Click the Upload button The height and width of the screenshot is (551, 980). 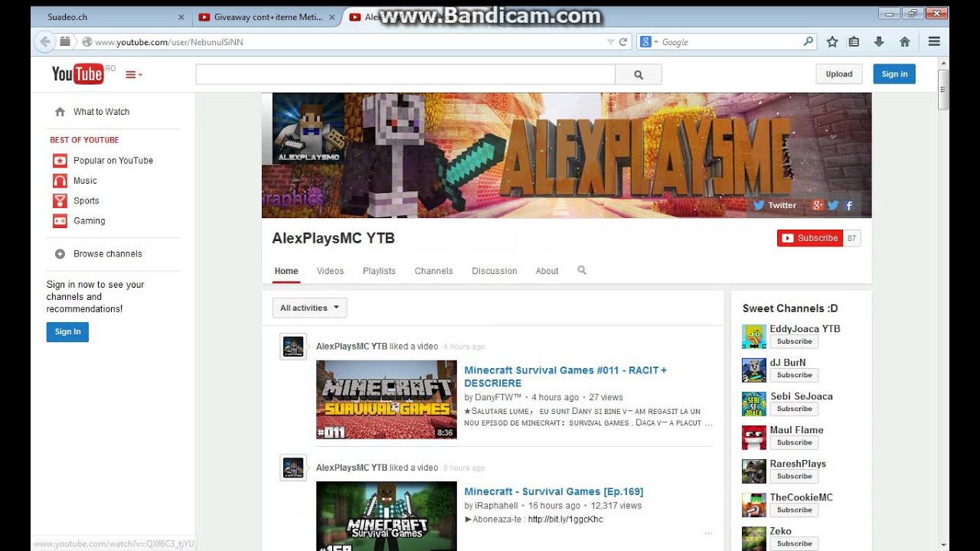point(839,74)
